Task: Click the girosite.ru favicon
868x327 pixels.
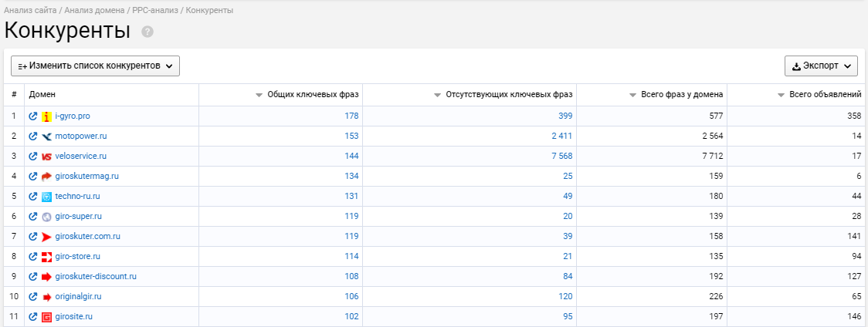Action: 46,317
